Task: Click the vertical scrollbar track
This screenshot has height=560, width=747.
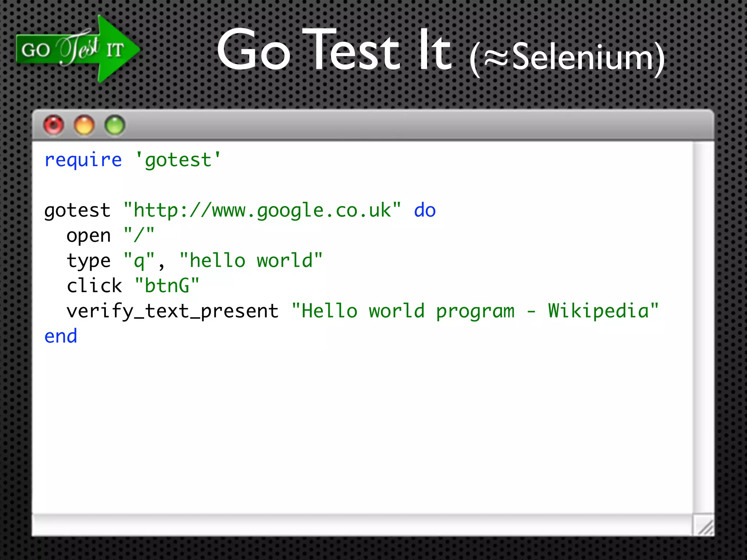Action: [x=703, y=327]
